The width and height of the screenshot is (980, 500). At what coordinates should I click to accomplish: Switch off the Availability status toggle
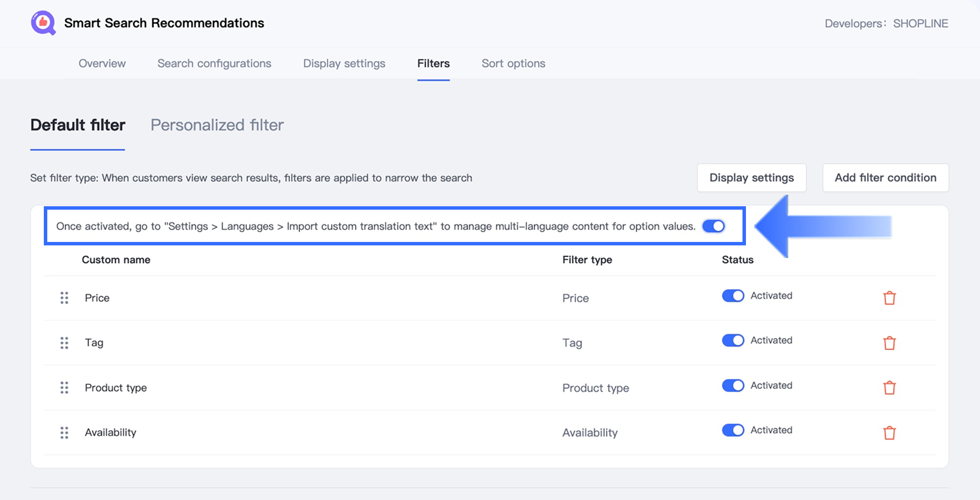(x=733, y=430)
